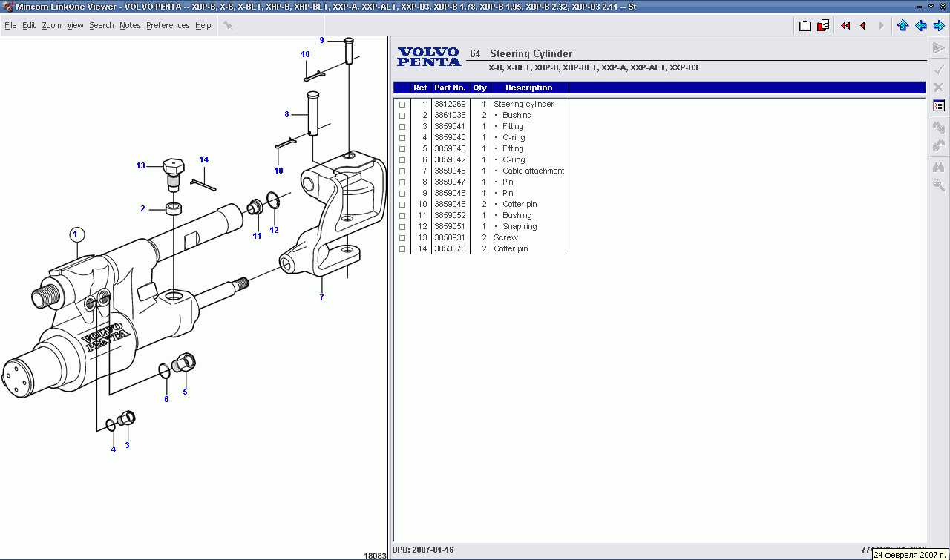Open the Preferences menu
The height and width of the screenshot is (560, 950).
pyautogui.click(x=168, y=25)
